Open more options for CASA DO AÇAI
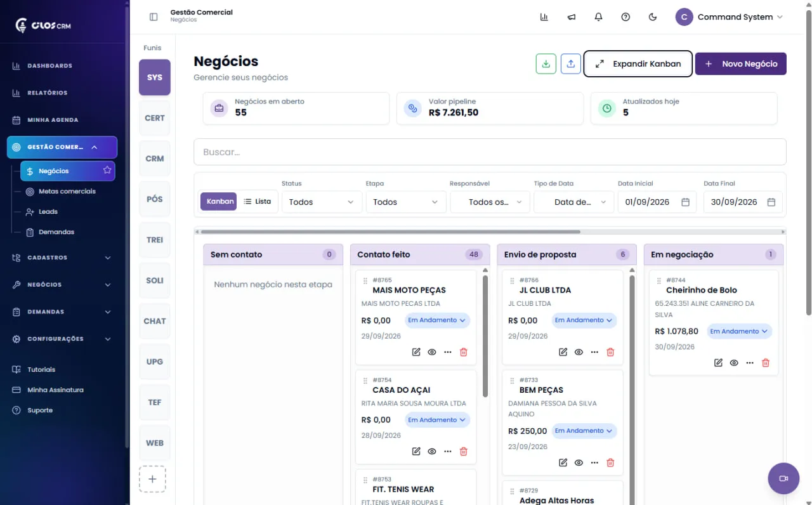The width and height of the screenshot is (812, 505). 448,452
